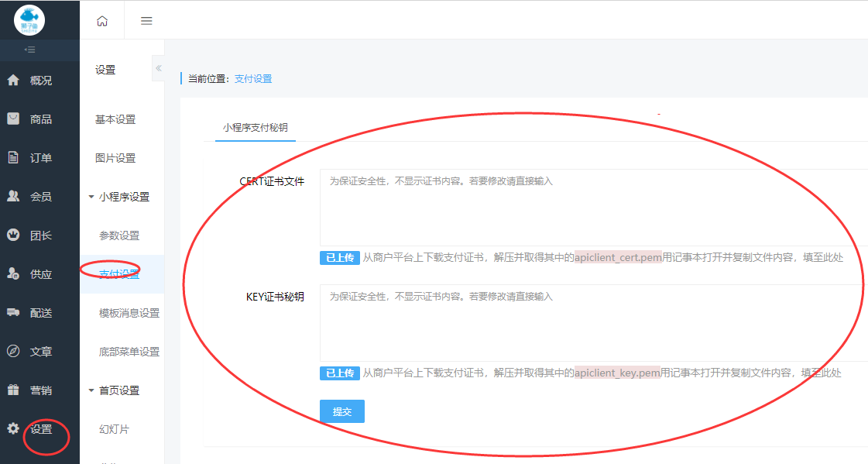Collapse the 首页设置 group arrow
This screenshot has width=868, height=464.
(x=91, y=390)
